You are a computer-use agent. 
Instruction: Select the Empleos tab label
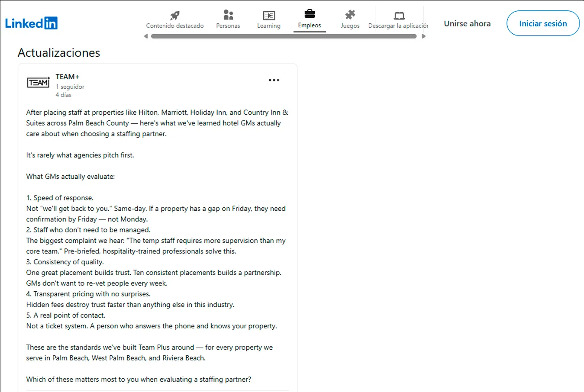click(310, 26)
